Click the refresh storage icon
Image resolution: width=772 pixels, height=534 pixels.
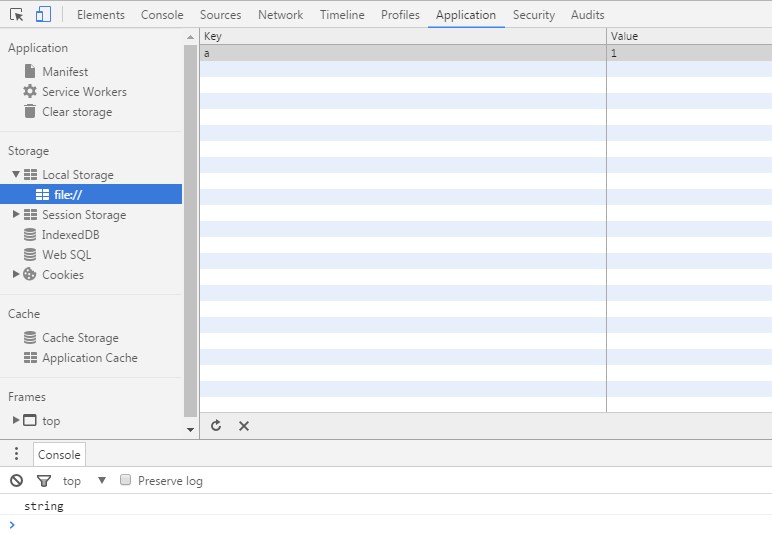[x=216, y=426]
